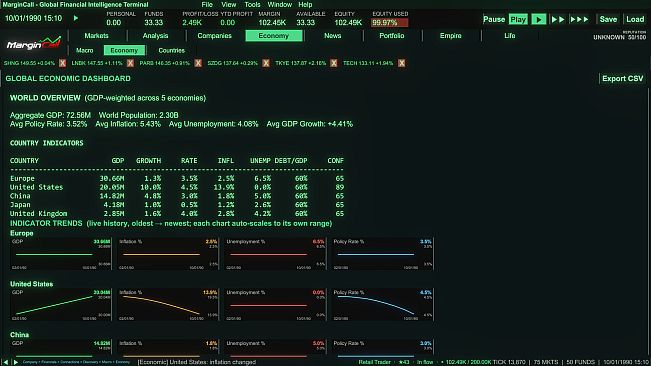Image resolution: width=651 pixels, height=366 pixels.
Task: Click the inflation changed news message
Action: [x=197, y=362]
